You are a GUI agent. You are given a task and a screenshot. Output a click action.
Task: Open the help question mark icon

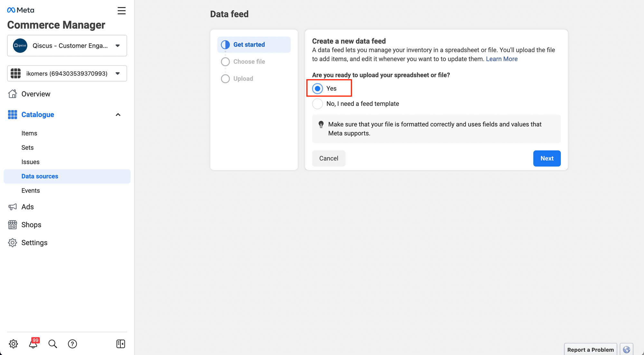[72, 344]
